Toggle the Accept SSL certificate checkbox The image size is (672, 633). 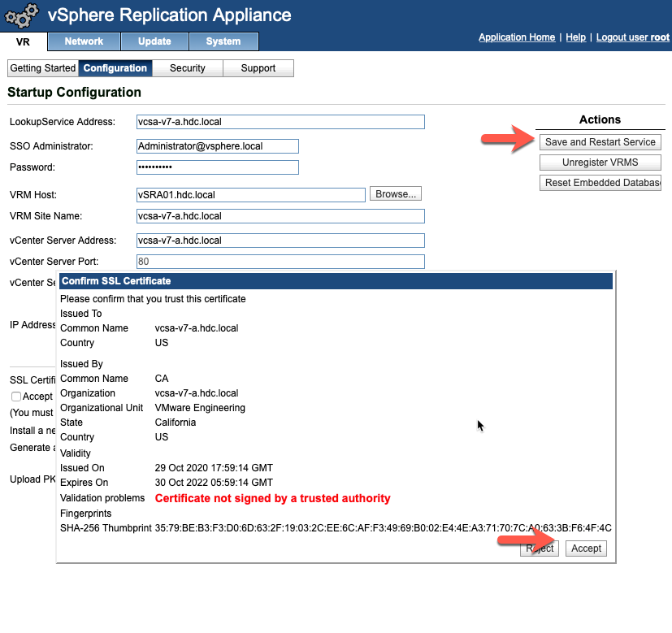coord(16,397)
